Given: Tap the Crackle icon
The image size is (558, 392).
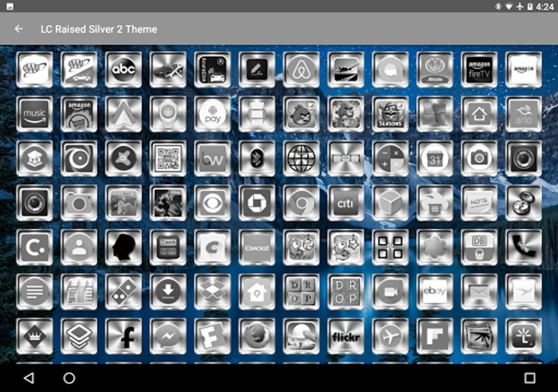Looking at the screenshot, I should click(257, 247).
